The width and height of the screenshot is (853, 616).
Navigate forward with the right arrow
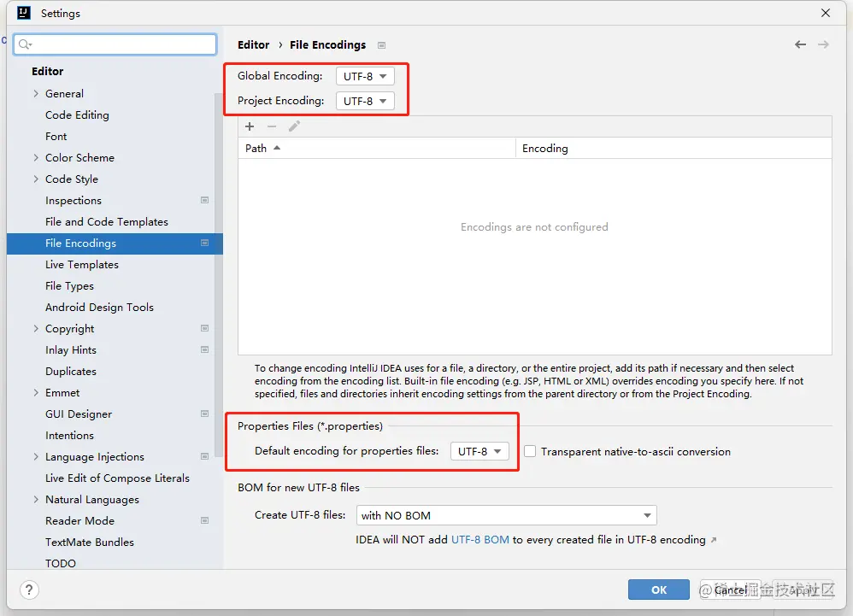[x=824, y=44]
